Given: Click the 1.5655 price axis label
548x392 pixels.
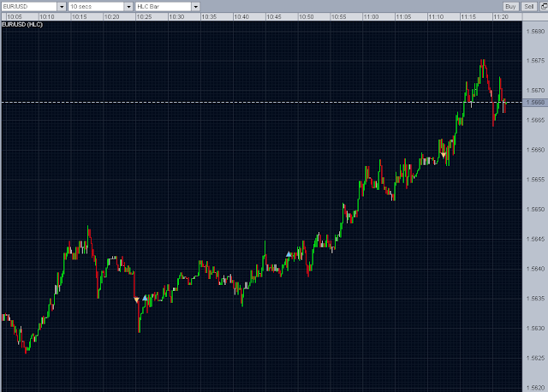Looking at the screenshot, I should coord(535,180).
